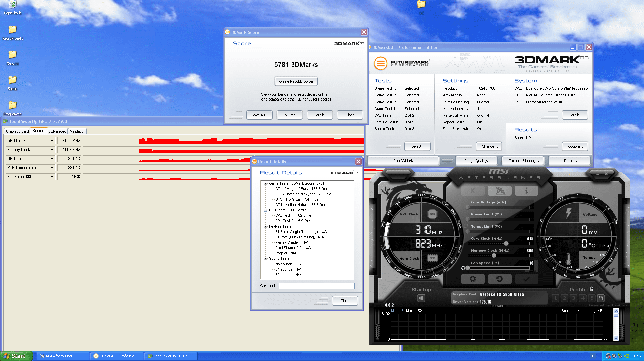
Task: Open OC desktop folder
Action: pos(421,8)
